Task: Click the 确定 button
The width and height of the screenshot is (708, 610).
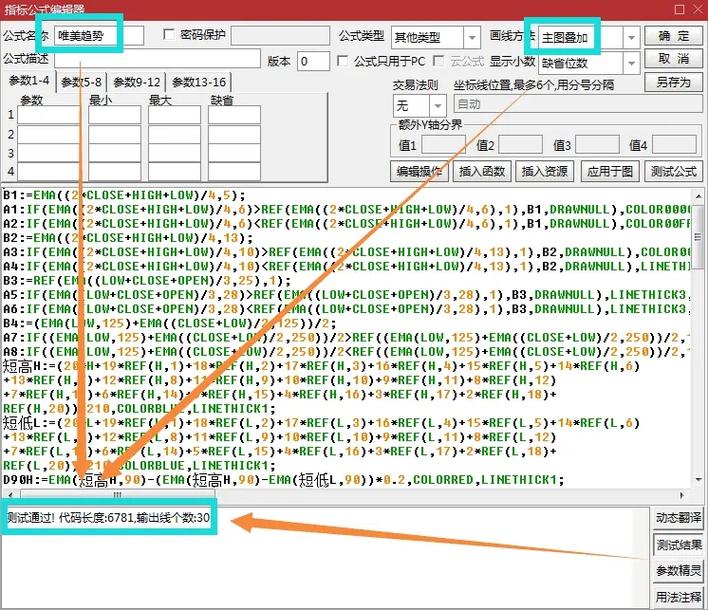Action: click(673, 36)
